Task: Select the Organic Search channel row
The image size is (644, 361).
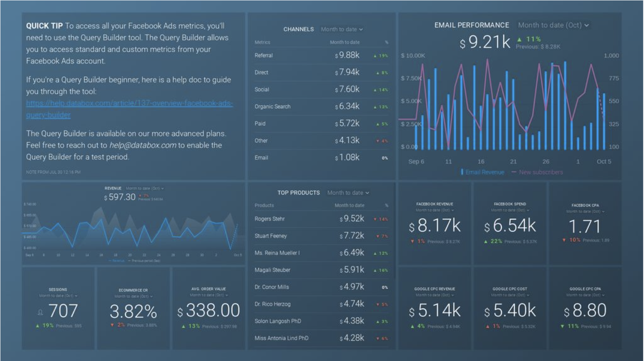Action: point(322,106)
